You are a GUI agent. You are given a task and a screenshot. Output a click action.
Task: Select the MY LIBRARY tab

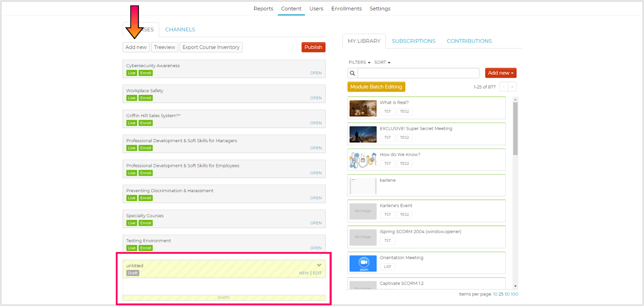pyautogui.click(x=364, y=41)
